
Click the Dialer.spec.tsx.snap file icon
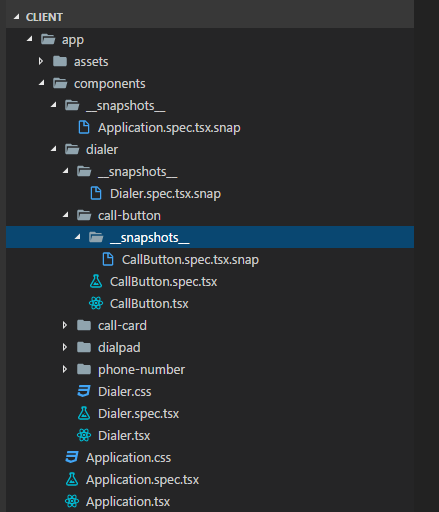click(x=96, y=193)
